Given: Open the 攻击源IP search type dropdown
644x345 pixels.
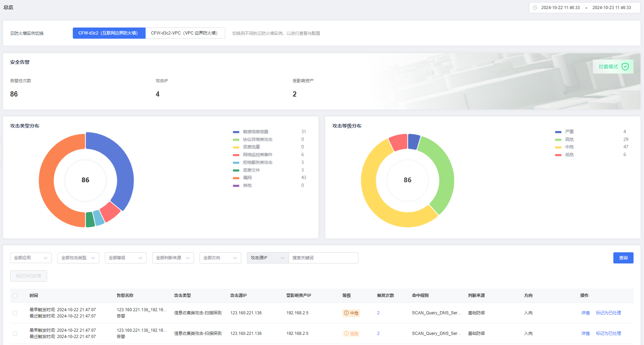Looking at the screenshot, I should click(268, 258).
